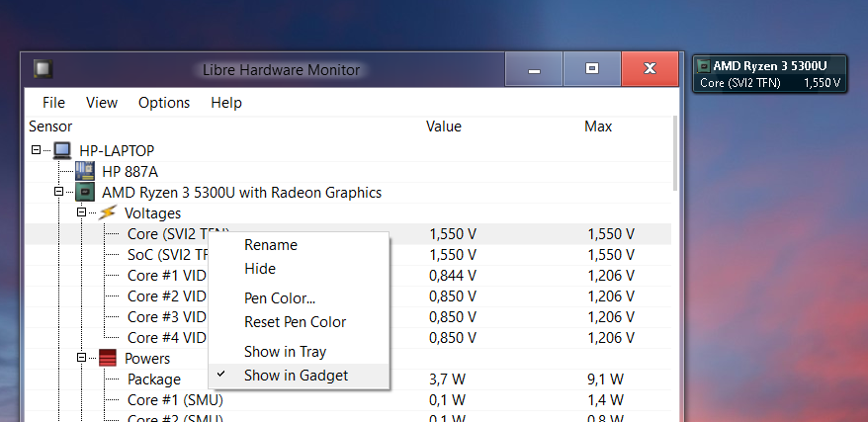Viewport: 868px width, 422px height.
Task: Select the Core (SVI2 TFN) voltage row
Action: 348,234
